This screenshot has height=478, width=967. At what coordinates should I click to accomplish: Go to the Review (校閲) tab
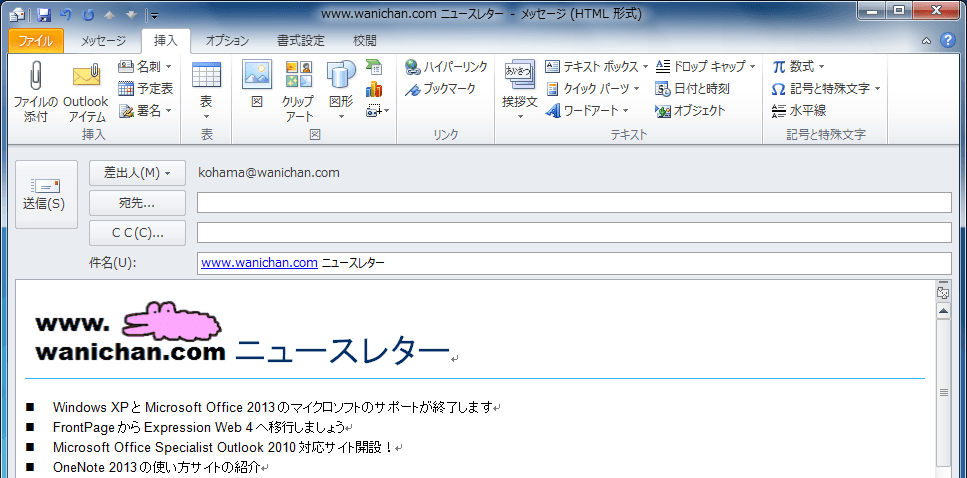click(364, 41)
